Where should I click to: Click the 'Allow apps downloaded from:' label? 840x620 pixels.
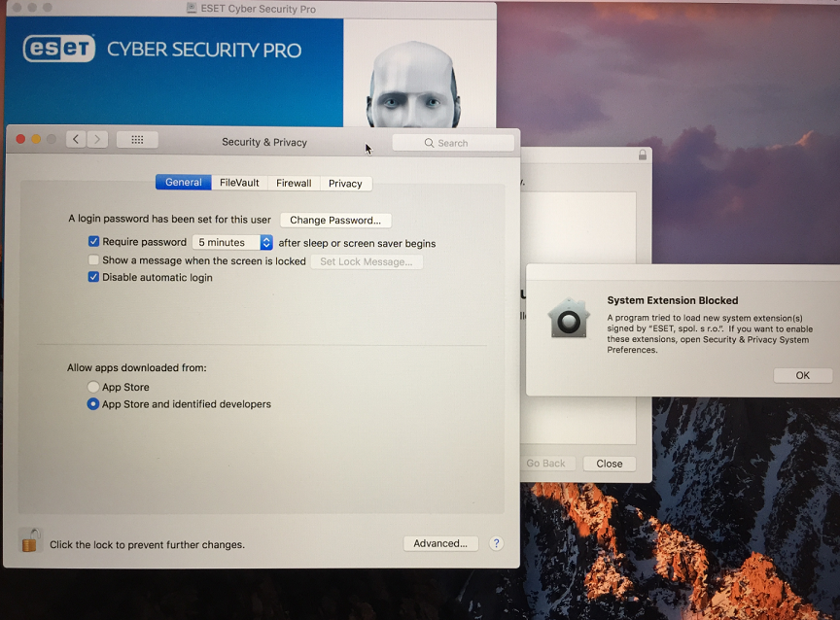point(137,368)
